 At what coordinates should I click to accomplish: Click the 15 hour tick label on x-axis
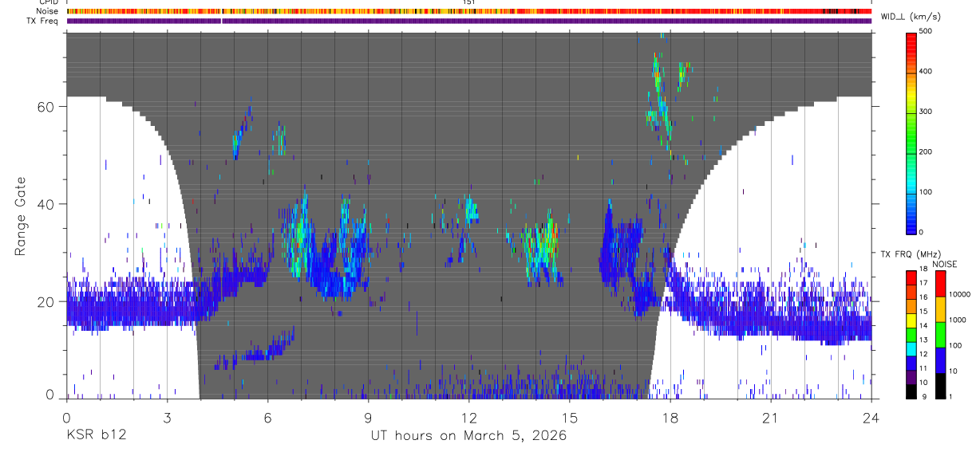tap(570, 417)
